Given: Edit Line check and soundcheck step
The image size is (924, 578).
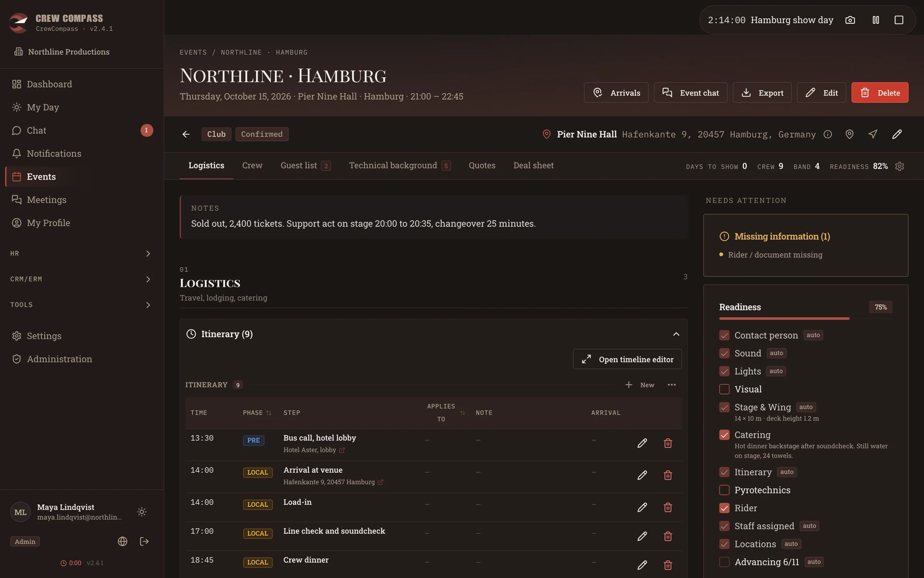Looking at the screenshot, I should tap(642, 536).
